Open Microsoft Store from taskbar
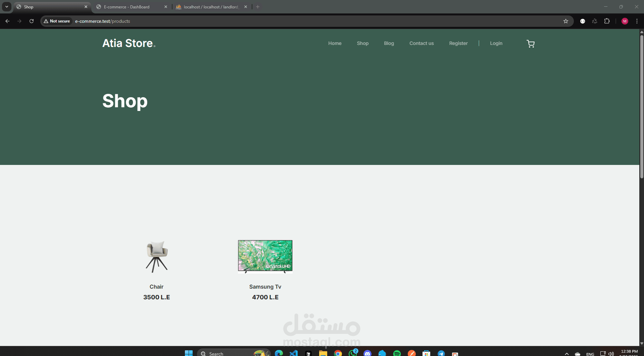 (x=427, y=353)
